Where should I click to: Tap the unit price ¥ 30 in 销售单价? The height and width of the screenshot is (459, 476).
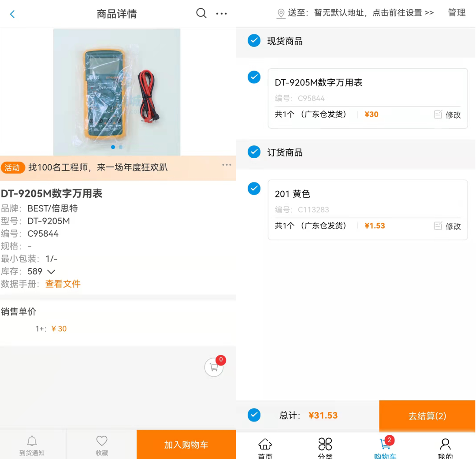click(59, 329)
